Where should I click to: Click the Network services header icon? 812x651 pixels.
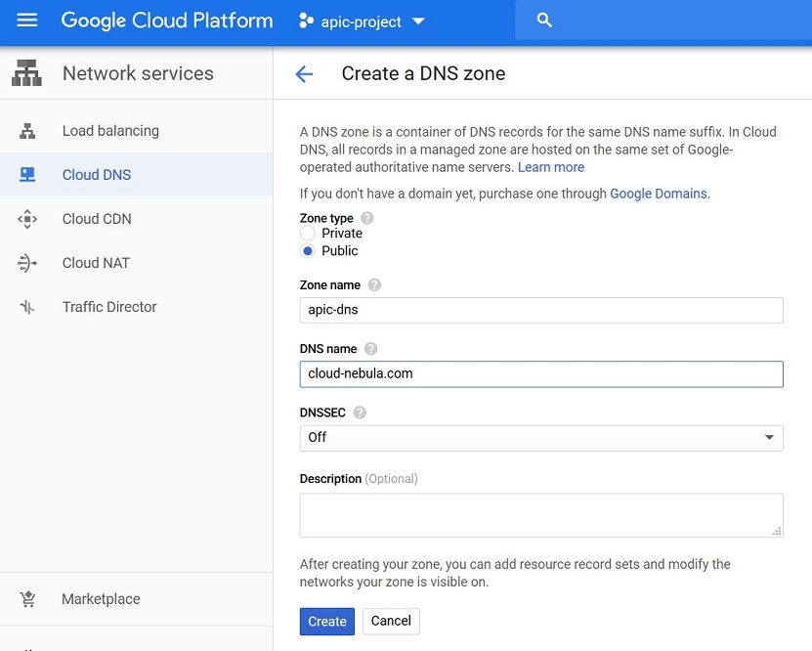pos(27,73)
